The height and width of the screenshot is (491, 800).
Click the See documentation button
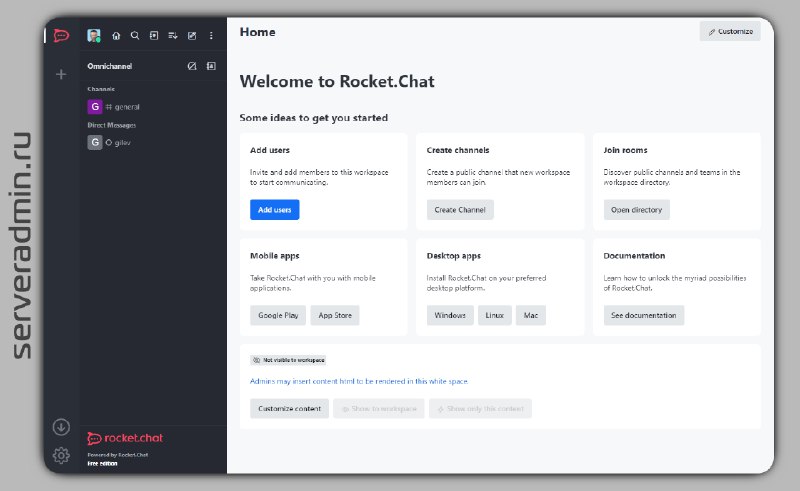click(x=643, y=315)
